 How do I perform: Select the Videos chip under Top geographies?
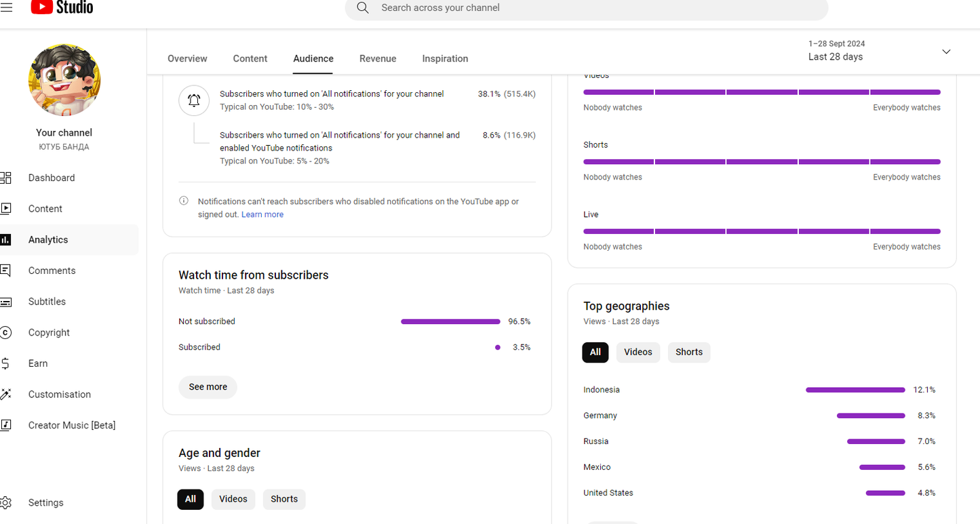coord(638,352)
